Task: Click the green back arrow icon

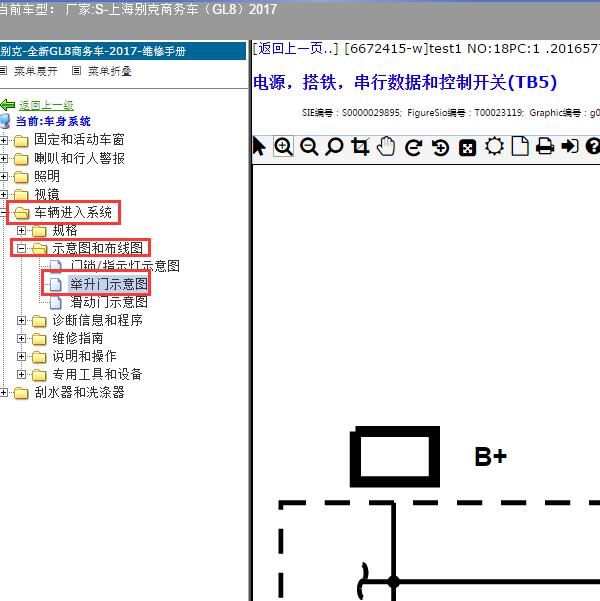Action: click(8, 105)
